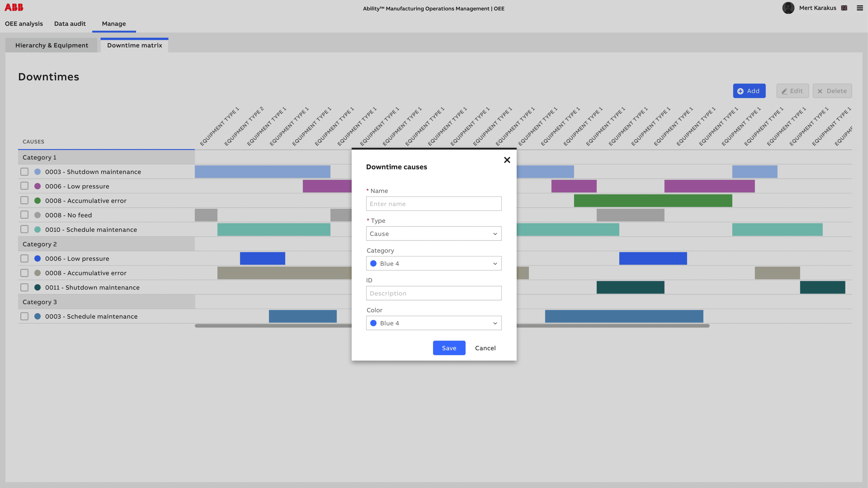
Task: Close the Downtime causes dialog
Action: pyautogui.click(x=507, y=160)
